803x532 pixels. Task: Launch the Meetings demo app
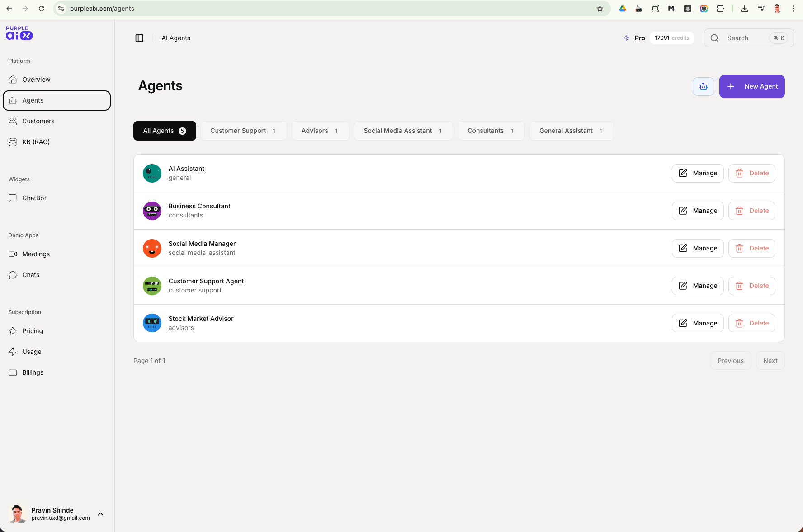click(x=36, y=254)
